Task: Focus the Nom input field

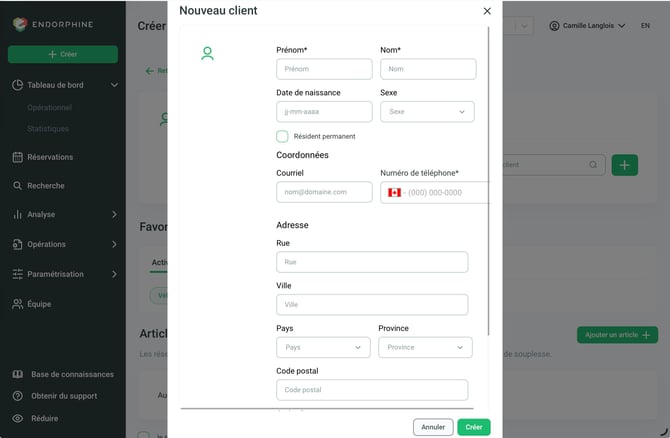Action: point(428,69)
